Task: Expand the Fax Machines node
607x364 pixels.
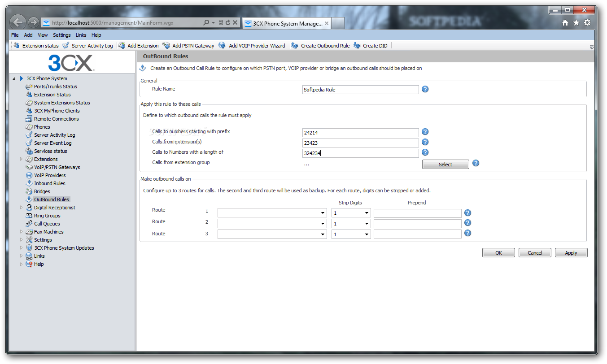Action: 21,232
